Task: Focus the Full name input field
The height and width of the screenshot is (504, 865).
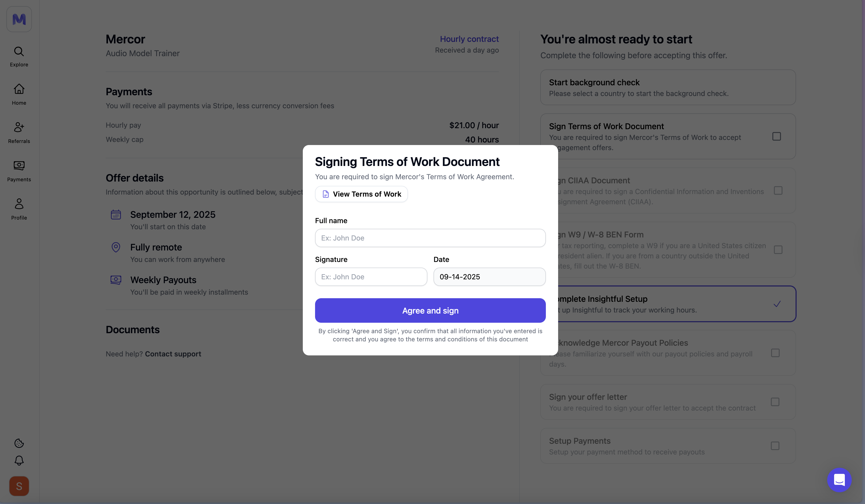Action: click(x=430, y=238)
